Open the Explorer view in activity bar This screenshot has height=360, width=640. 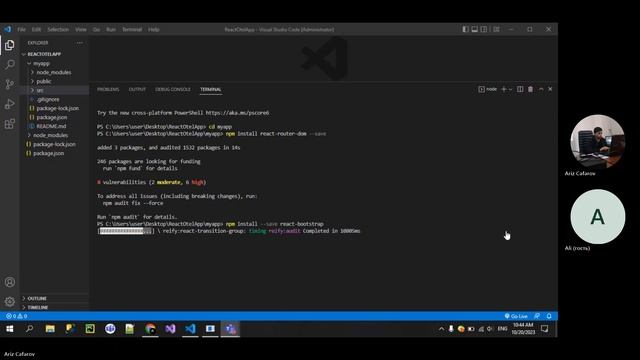10,45
